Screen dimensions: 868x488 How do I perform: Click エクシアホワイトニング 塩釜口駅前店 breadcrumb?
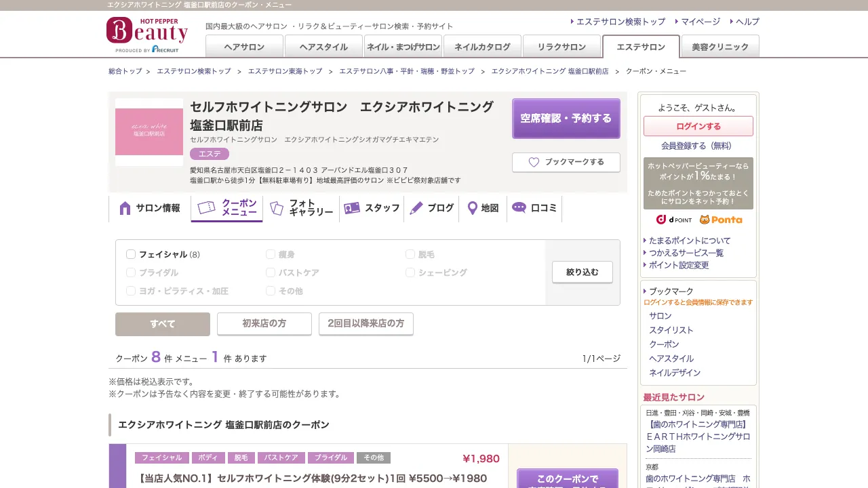(550, 71)
